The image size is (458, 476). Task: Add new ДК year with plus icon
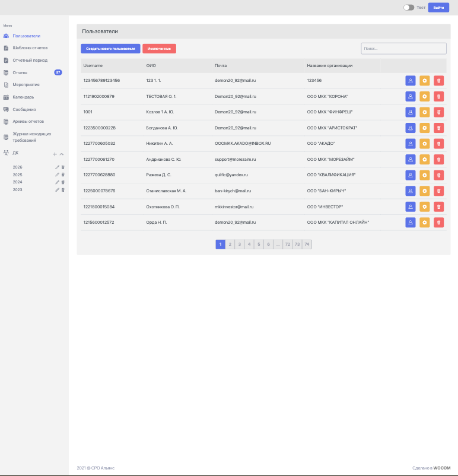pyautogui.click(x=55, y=154)
